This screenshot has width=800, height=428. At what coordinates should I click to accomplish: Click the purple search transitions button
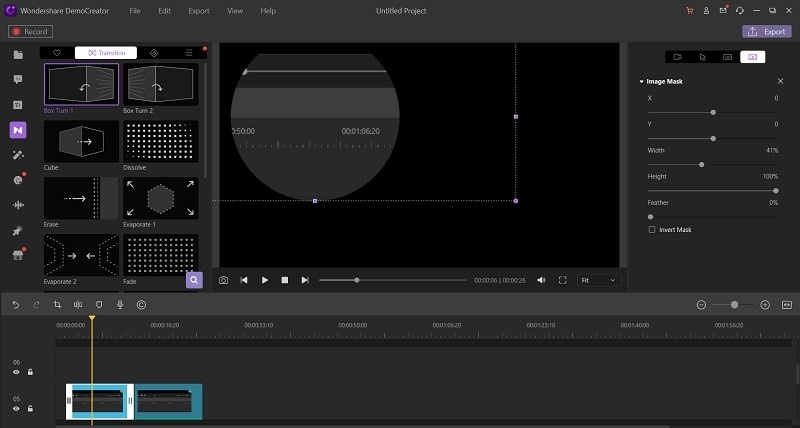194,280
